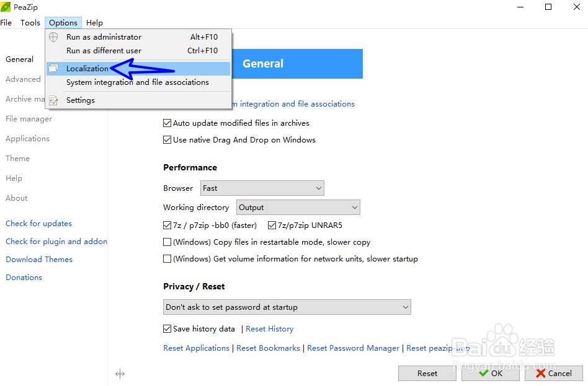This screenshot has height=386, width=588.
Task: Open the password startup prompt dropdown
Action: point(287,307)
